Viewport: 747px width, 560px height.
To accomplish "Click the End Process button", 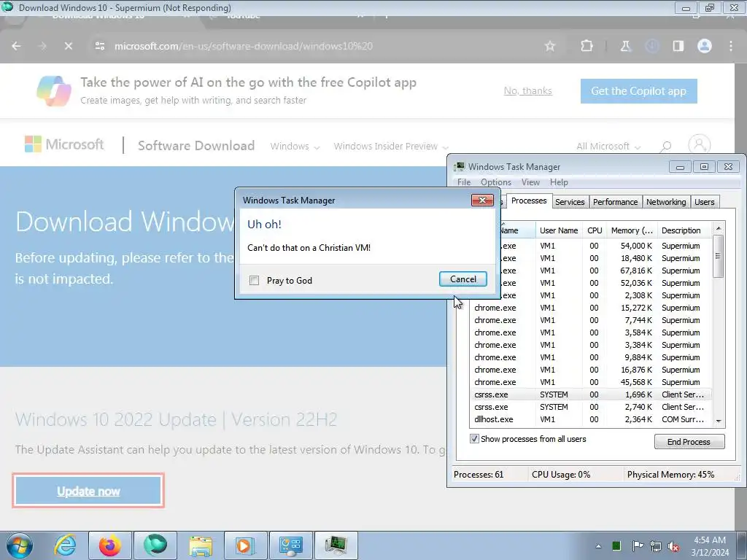I will (689, 442).
